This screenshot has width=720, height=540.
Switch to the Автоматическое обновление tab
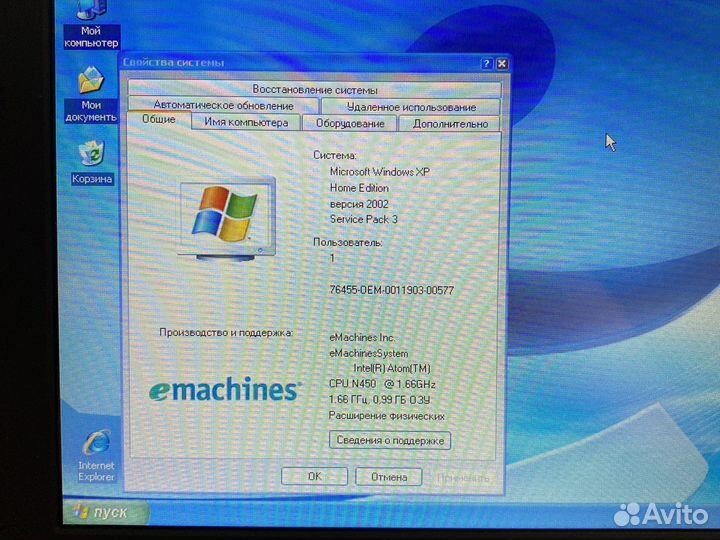click(223, 106)
